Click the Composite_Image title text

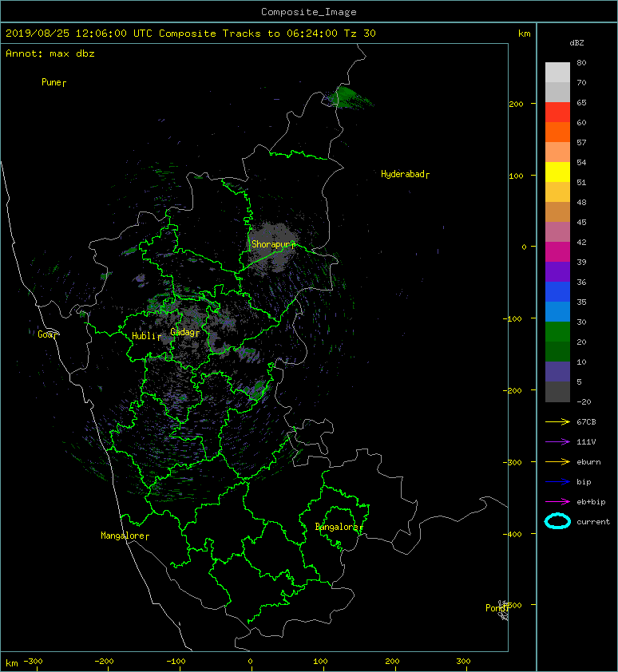coord(309,12)
